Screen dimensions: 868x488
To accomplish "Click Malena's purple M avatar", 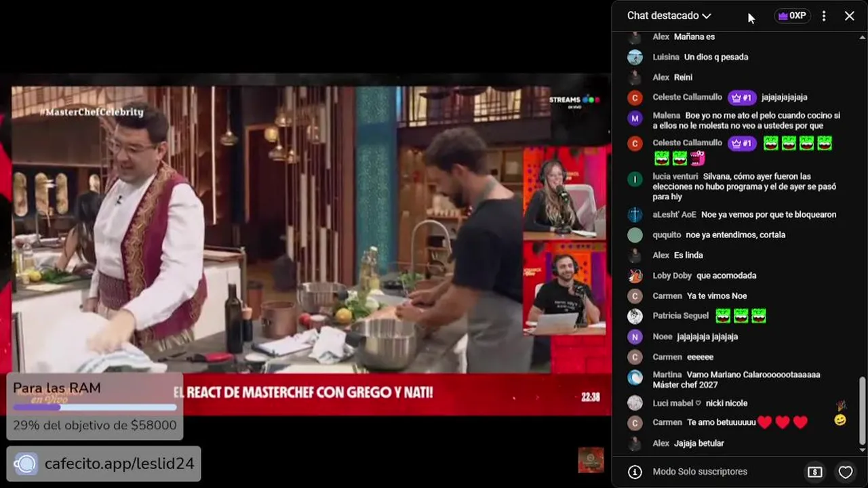I will 635,118.
